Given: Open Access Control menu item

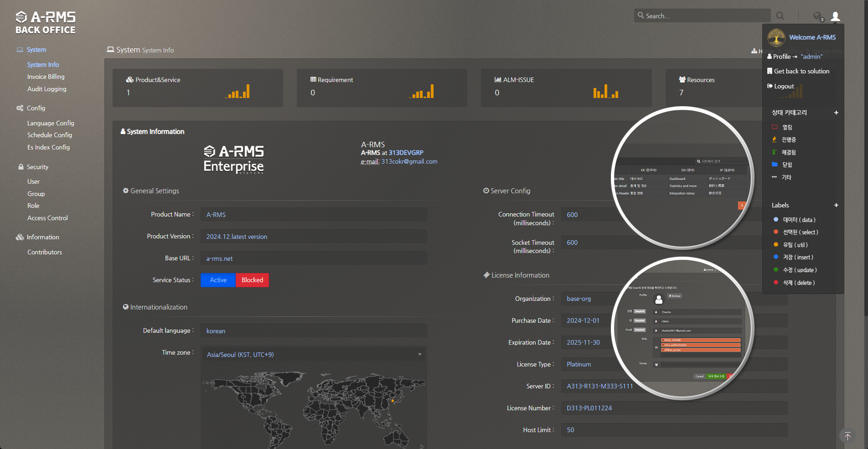Looking at the screenshot, I should pos(47,218).
